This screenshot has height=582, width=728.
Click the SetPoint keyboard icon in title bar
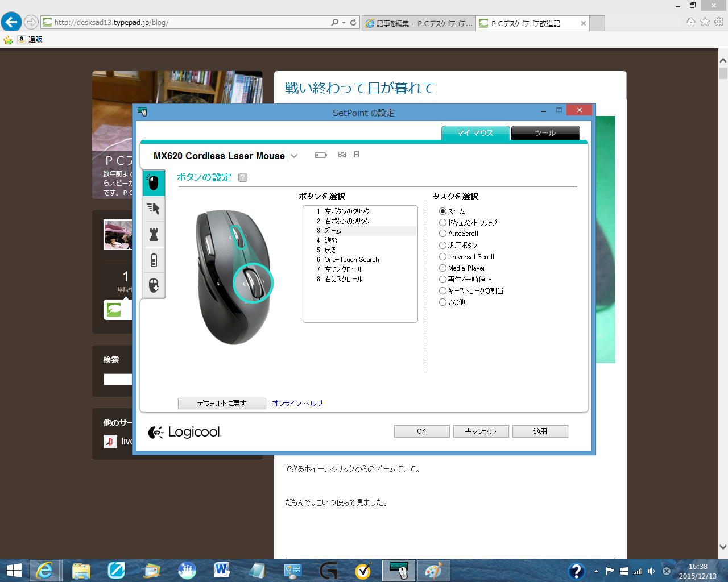[x=142, y=112]
